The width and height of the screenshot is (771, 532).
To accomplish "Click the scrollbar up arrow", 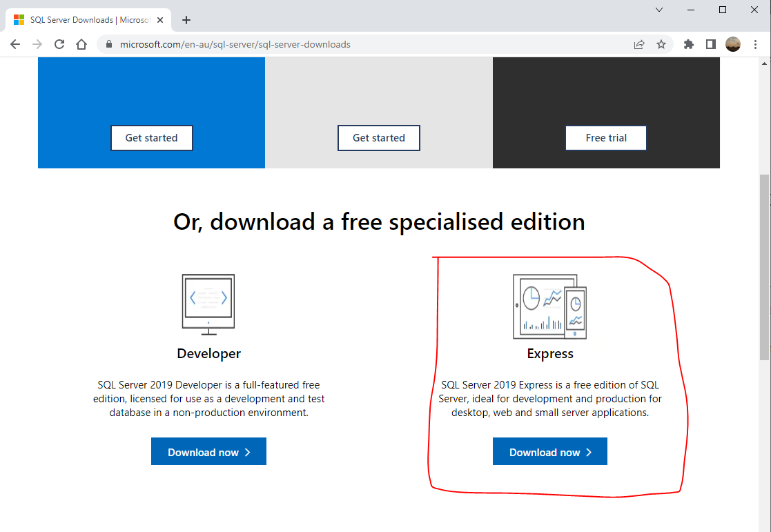I will (764, 63).
